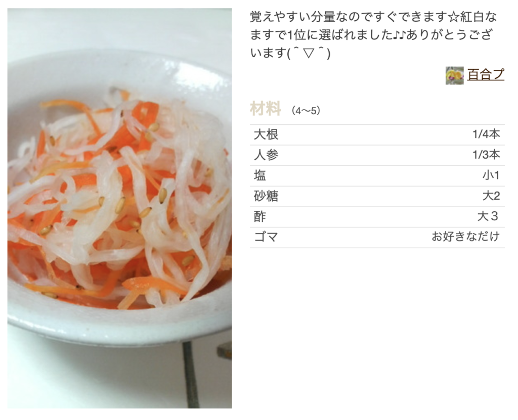Click the 小1 salt amount
This screenshot has width=518, height=420.
[491, 176]
